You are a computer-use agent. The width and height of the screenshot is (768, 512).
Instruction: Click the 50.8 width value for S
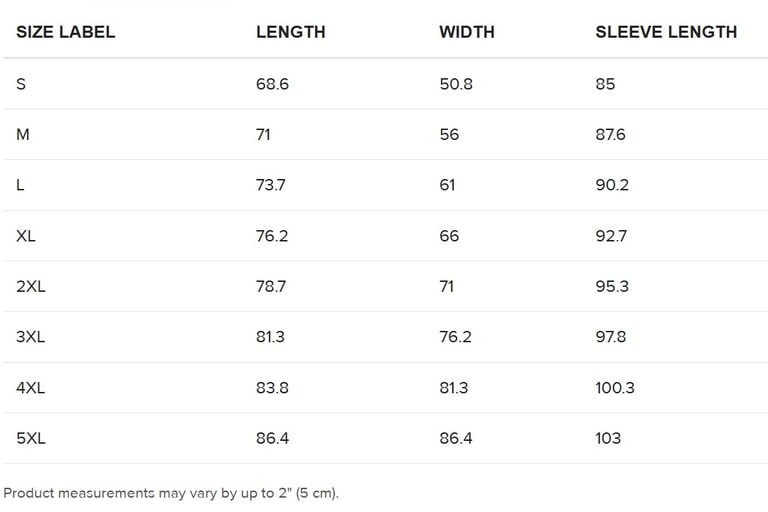[456, 84]
